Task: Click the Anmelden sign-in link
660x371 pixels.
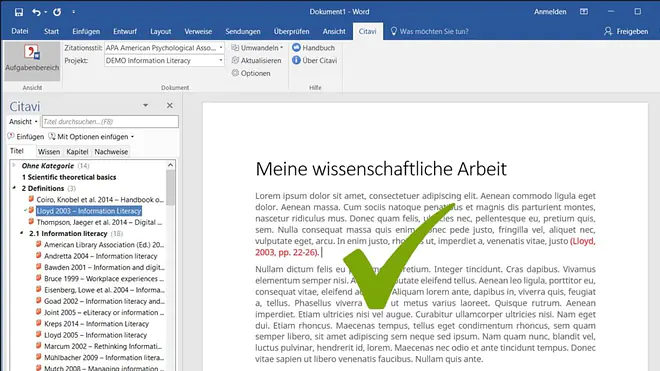Action: [550, 12]
